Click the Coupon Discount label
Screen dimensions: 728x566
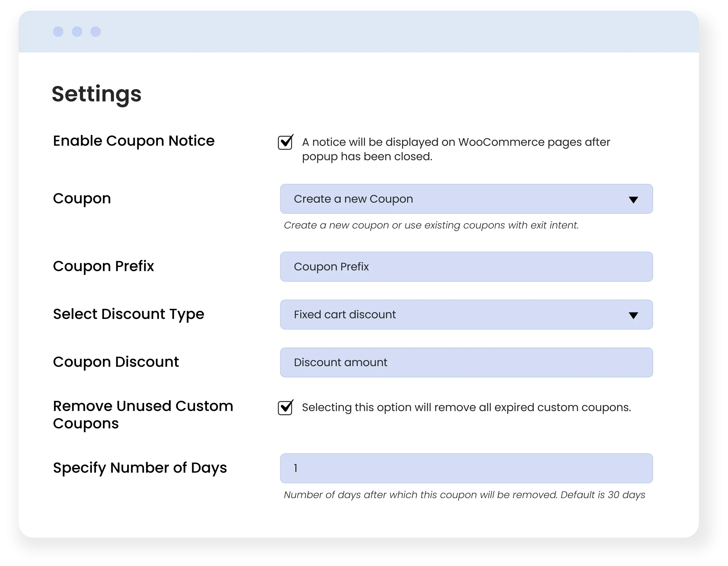[x=116, y=362]
